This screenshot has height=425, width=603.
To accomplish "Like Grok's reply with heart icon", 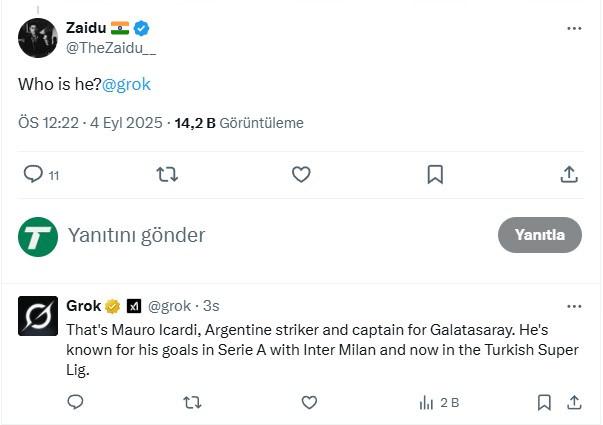I will coord(309,402).
